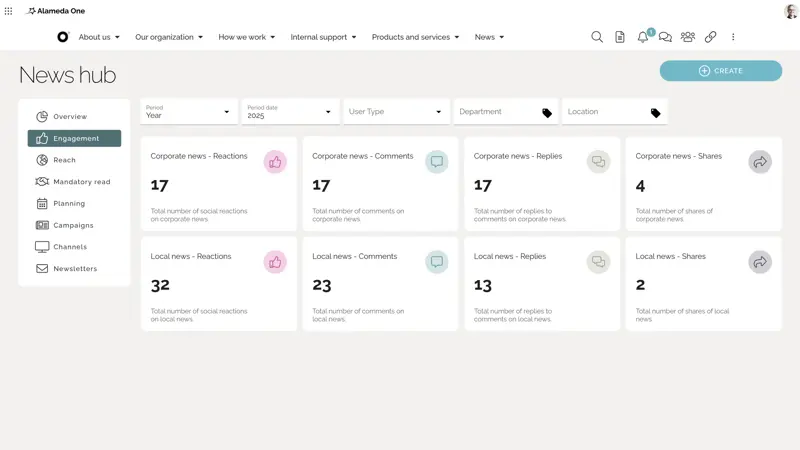Screen dimensions: 800x450
Task: Open Channels in the sidebar
Action: pos(74,247)
